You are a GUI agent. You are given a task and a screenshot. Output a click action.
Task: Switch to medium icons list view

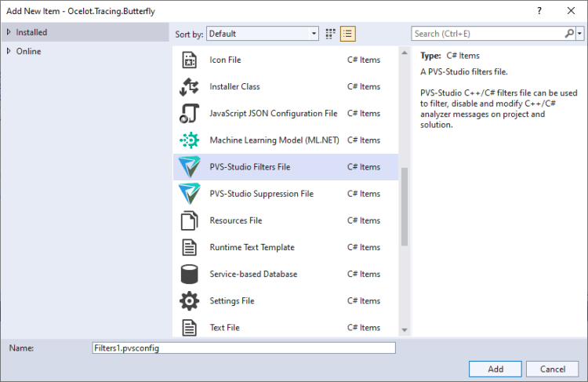348,34
